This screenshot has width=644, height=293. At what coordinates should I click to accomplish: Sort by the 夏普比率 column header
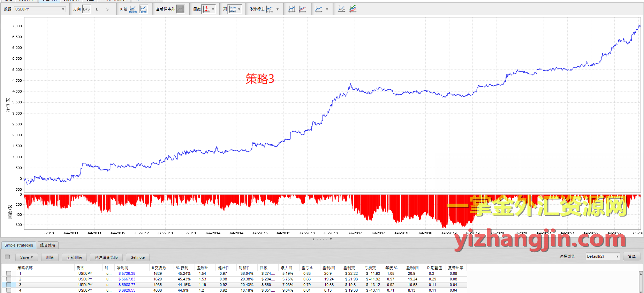click(456, 268)
